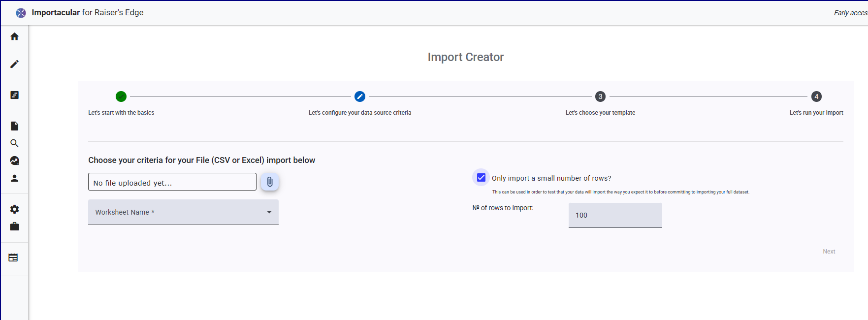Click the paperclip attach file button
The image size is (868, 320).
(x=270, y=182)
